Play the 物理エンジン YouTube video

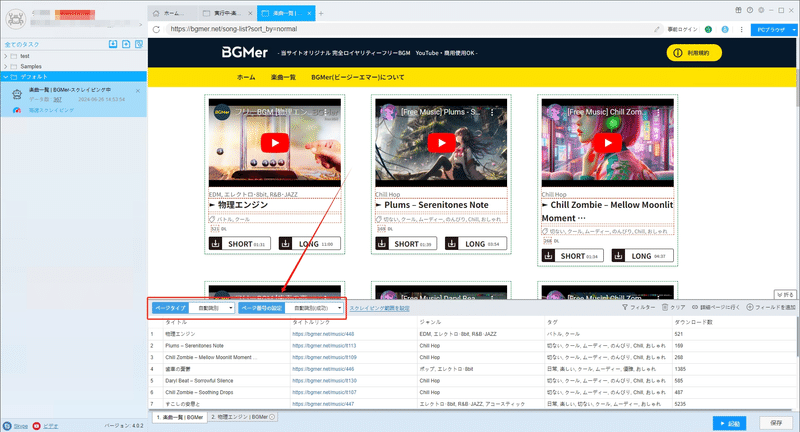274,143
